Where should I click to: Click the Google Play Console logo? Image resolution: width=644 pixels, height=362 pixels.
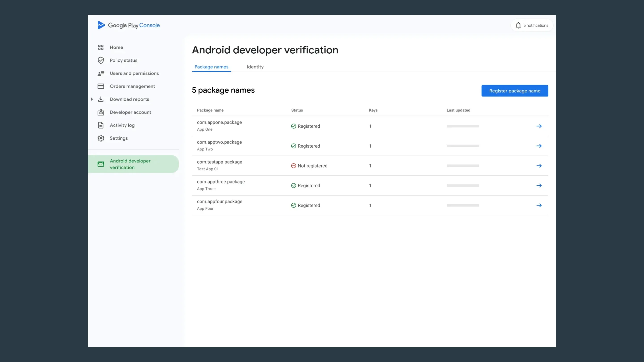coord(129,25)
